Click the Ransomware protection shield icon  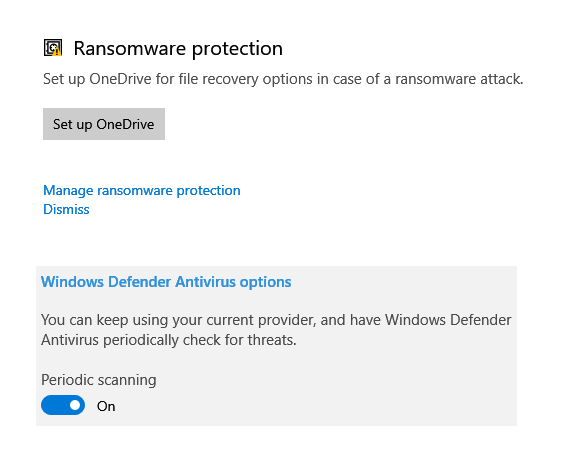[x=53, y=48]
